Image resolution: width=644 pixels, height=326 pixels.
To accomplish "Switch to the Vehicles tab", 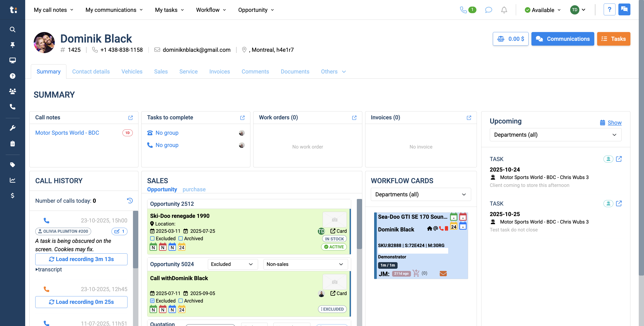I will [x=132, y=72].
